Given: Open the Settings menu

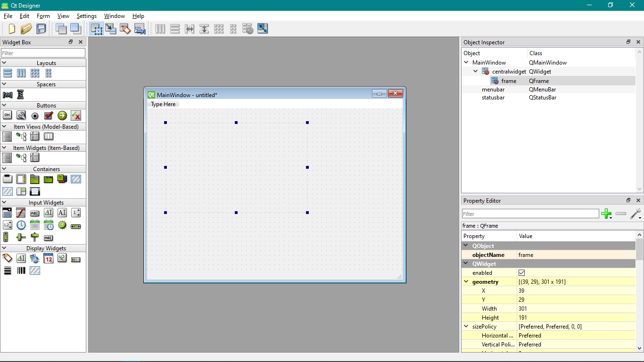Looking at the screenshot, I should (x=87, y=16).
